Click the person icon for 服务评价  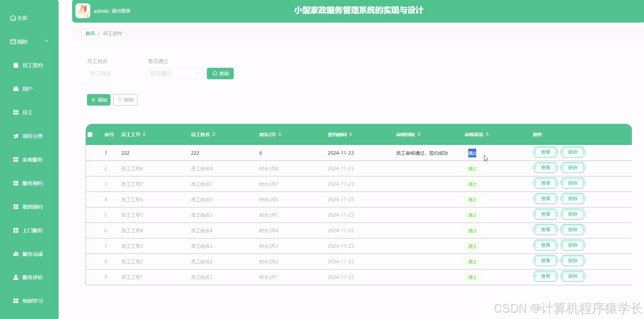pos(16,277)
